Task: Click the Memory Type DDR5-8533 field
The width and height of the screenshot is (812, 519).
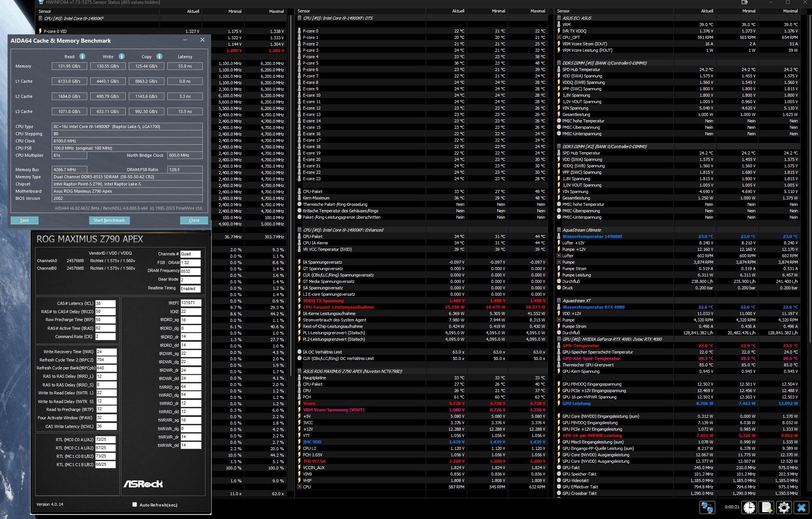Action: point(127,177)
